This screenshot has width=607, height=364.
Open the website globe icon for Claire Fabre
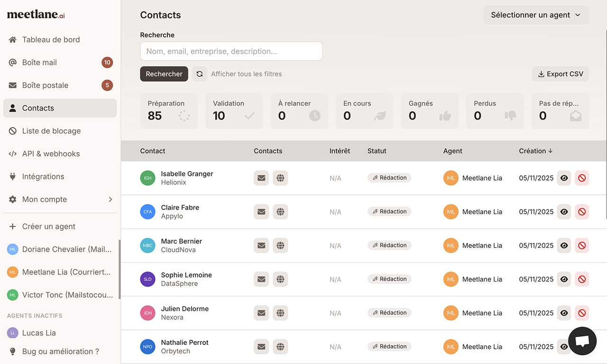[x=280, y=212]
